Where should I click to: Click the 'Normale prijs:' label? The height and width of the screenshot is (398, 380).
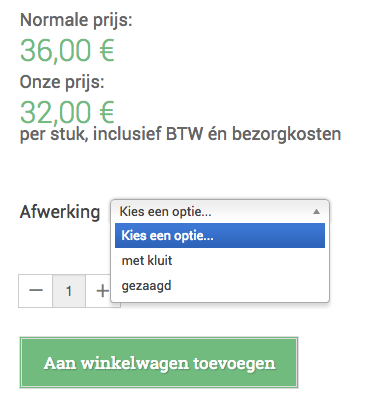(76, 20)
